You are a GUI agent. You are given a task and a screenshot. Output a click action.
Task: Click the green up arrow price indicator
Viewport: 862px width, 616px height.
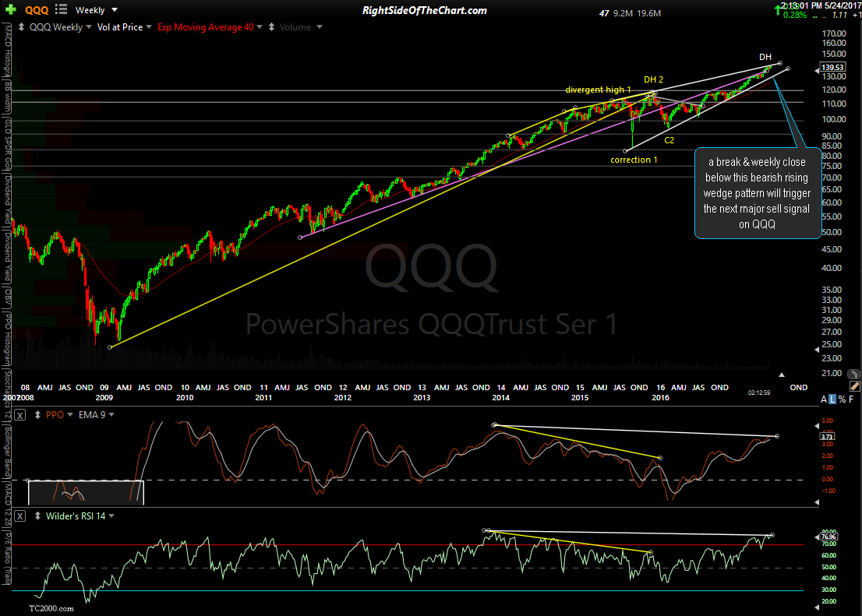point(779,9)
